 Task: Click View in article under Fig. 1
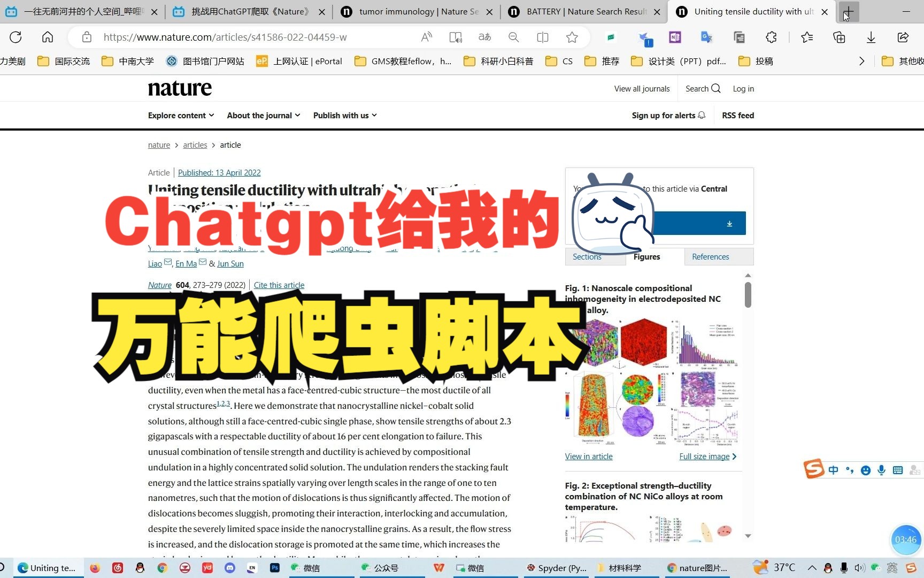pos(589,456)
